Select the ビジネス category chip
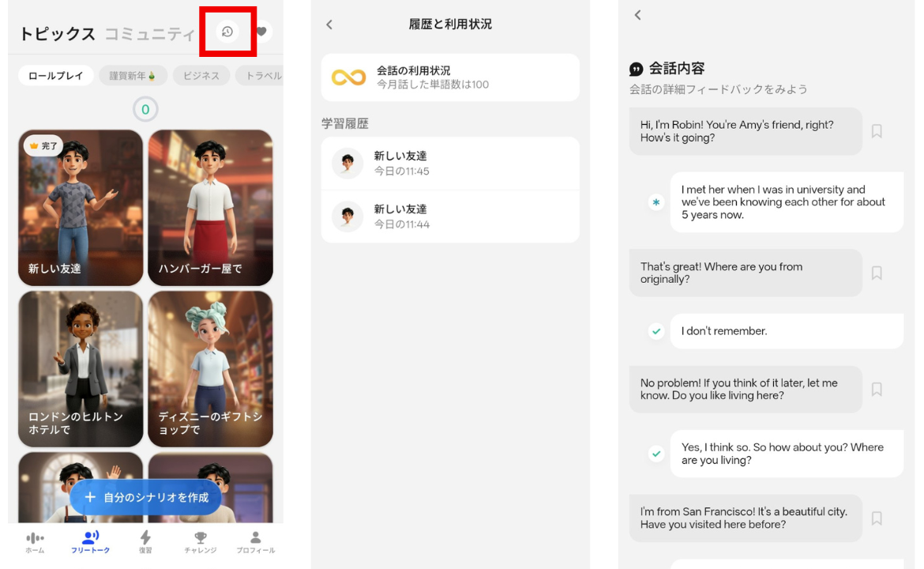 tap(201, 76)
